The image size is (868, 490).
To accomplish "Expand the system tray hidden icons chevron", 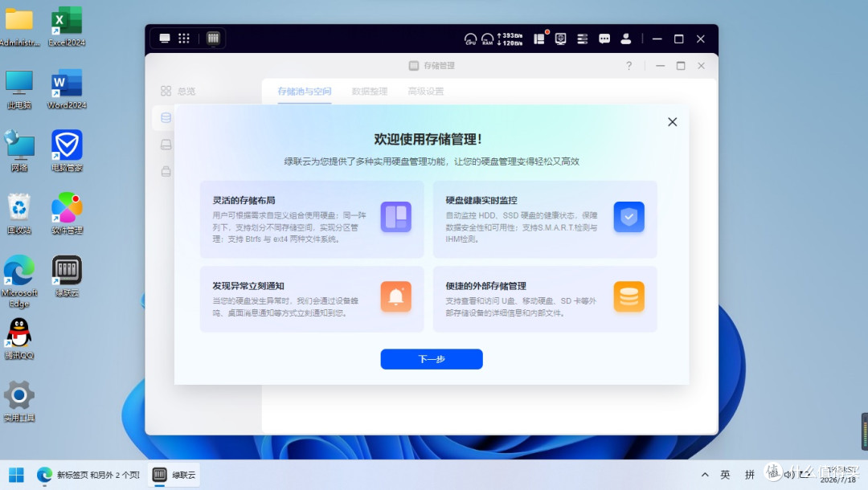I will pos(705,475).
